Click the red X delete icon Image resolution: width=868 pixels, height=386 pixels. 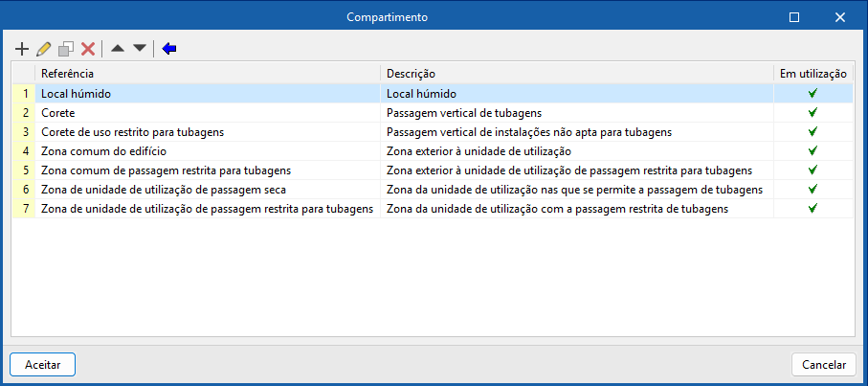tap(87, 48)
